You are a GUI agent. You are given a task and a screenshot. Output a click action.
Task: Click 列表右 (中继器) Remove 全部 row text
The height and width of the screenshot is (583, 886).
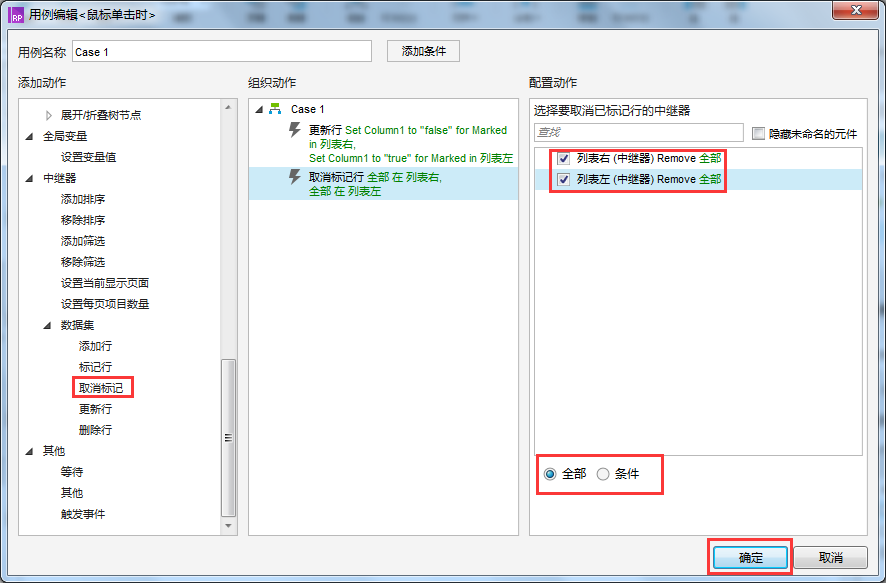(649, 159)
